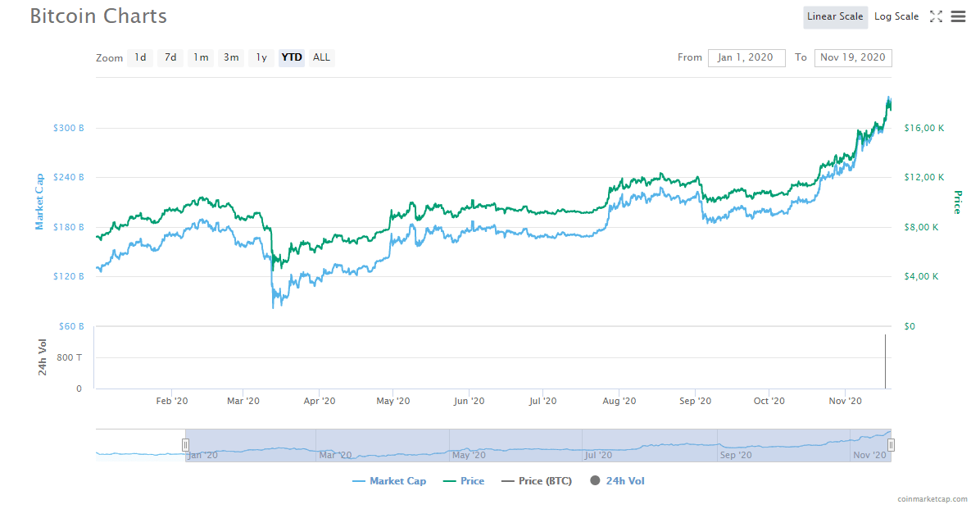The width and height of the screenshot is (980, 509).
Task: Open the chart hamburger menu
Action: click(x=958, y=17)
